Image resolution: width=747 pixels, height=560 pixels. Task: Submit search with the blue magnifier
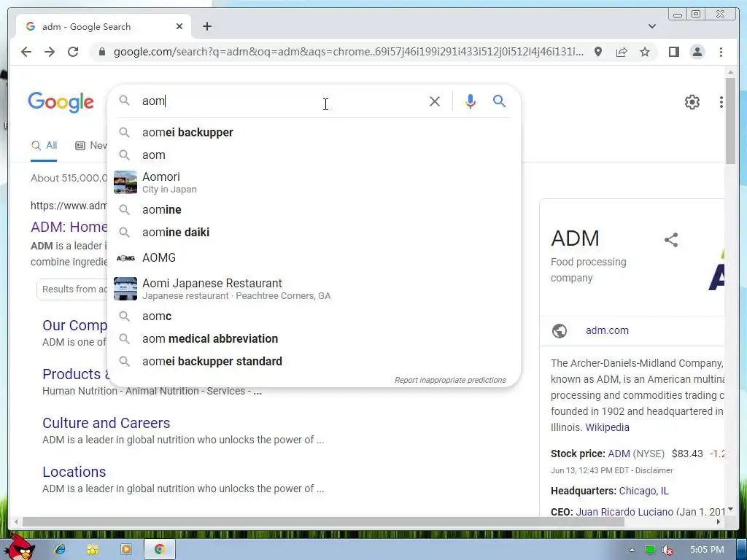point(499,101)
